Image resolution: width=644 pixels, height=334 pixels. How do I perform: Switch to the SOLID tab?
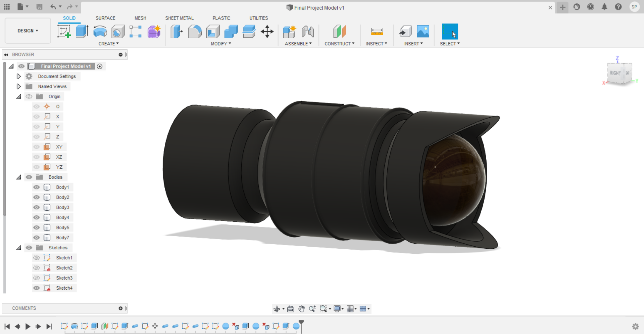[69, 18]
